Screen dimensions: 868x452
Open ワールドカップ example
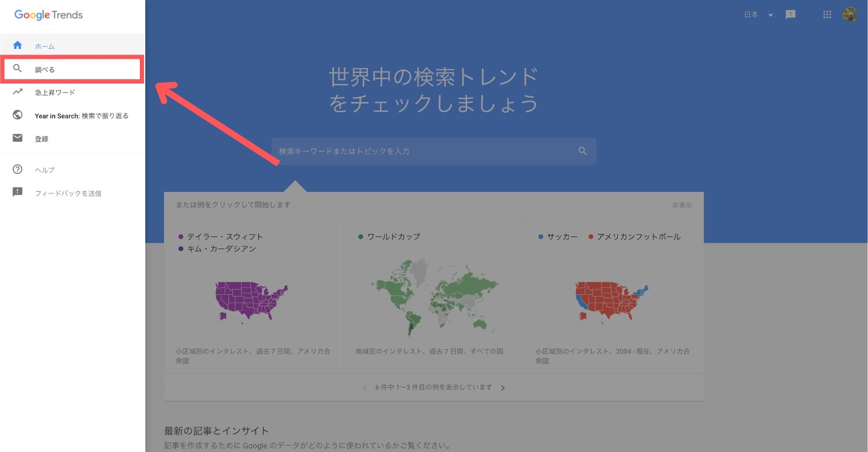[393, 237]
